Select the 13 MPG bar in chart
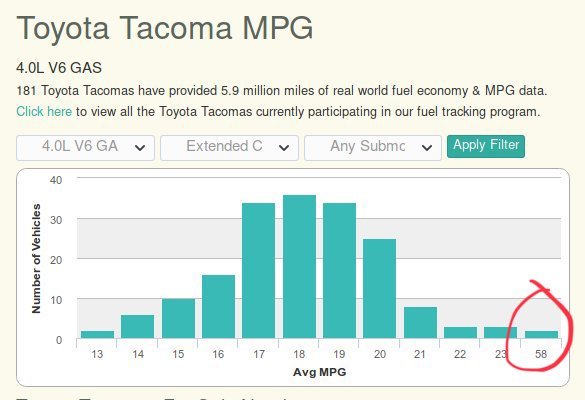 (x=97, y=335)
